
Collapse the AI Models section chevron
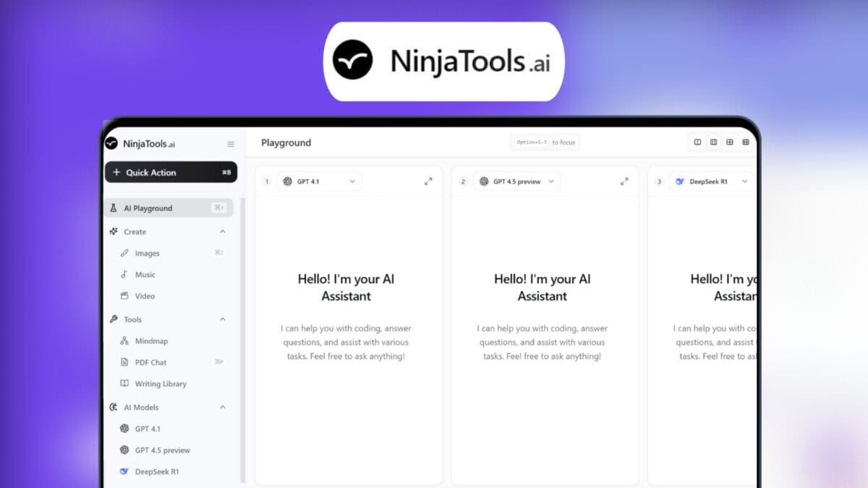pyautogui.click(x=223, y=407)
